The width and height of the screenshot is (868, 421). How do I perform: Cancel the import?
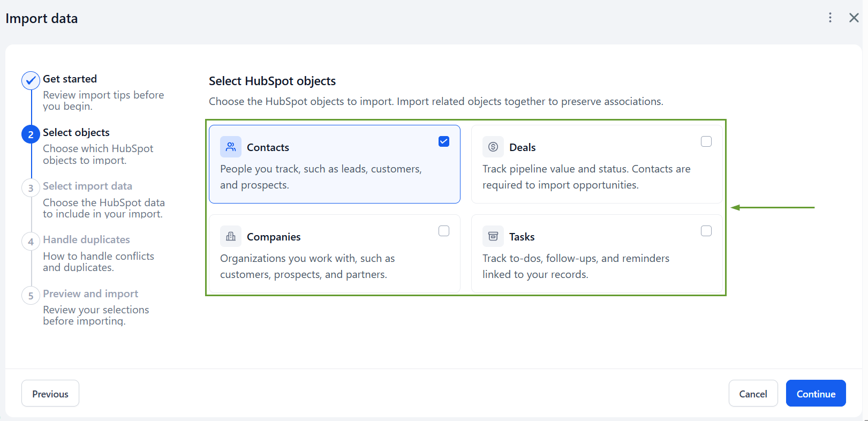[753, 393]
